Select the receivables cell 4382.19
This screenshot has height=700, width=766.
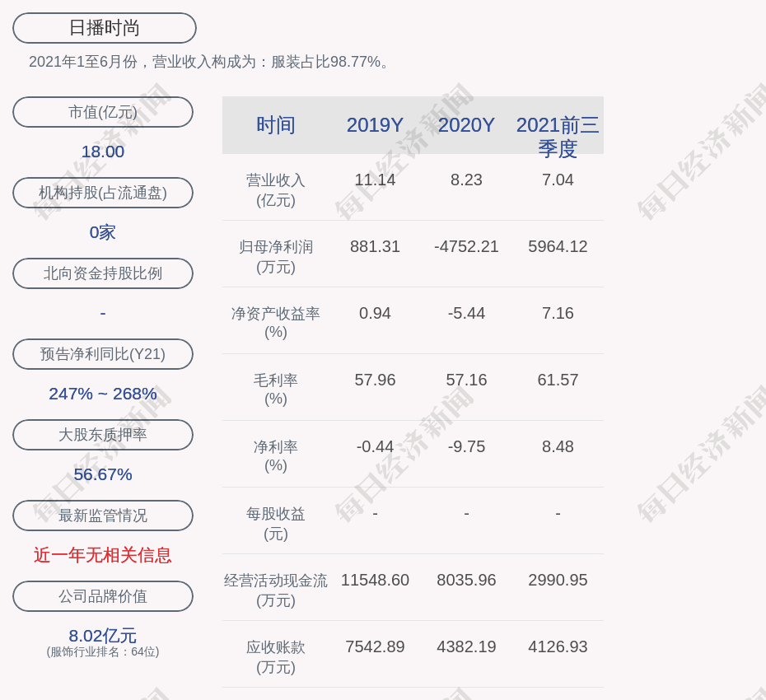click(466, 646)
